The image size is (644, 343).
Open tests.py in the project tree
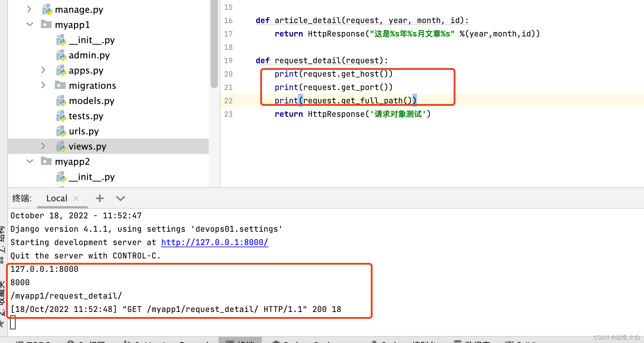(86, 116)
